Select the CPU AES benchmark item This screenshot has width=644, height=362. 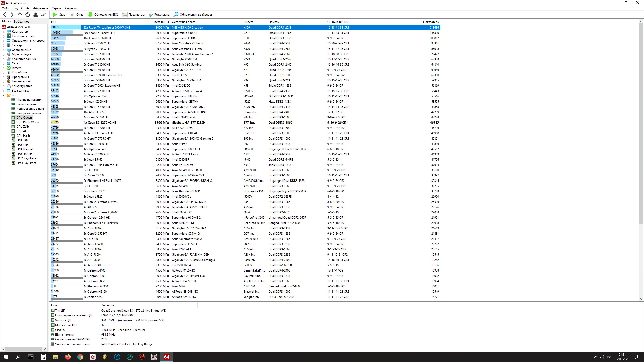coord(22,131)
